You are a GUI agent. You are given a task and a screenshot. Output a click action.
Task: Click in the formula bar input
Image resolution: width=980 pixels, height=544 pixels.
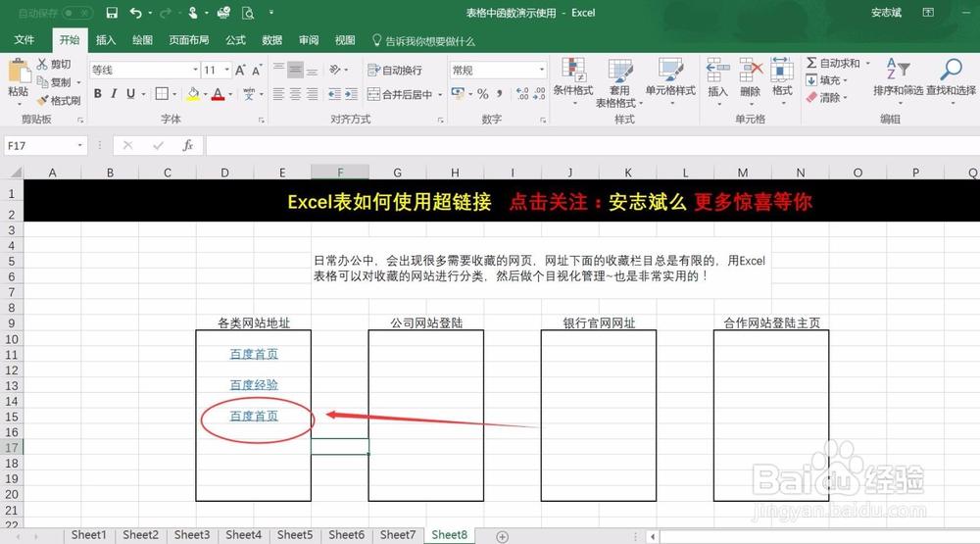pos(593,146)
